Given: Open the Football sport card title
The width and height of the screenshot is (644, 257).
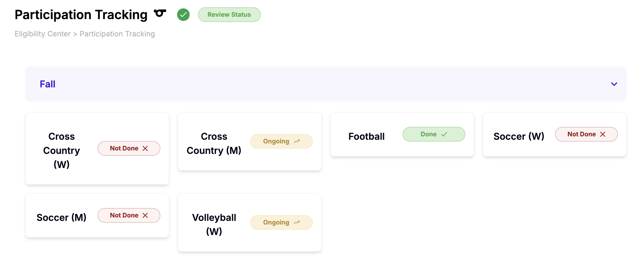Looking at the screenshot, I should 366,136.
